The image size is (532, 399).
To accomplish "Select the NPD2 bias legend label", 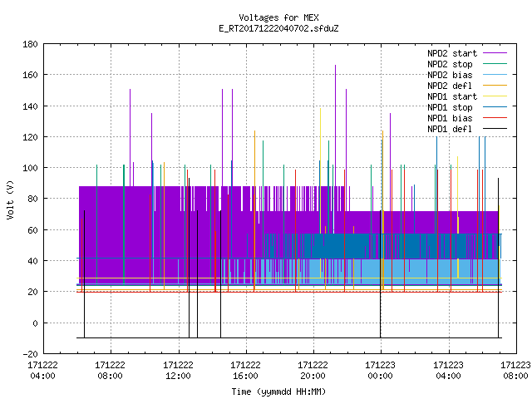I will pos(450,75).
